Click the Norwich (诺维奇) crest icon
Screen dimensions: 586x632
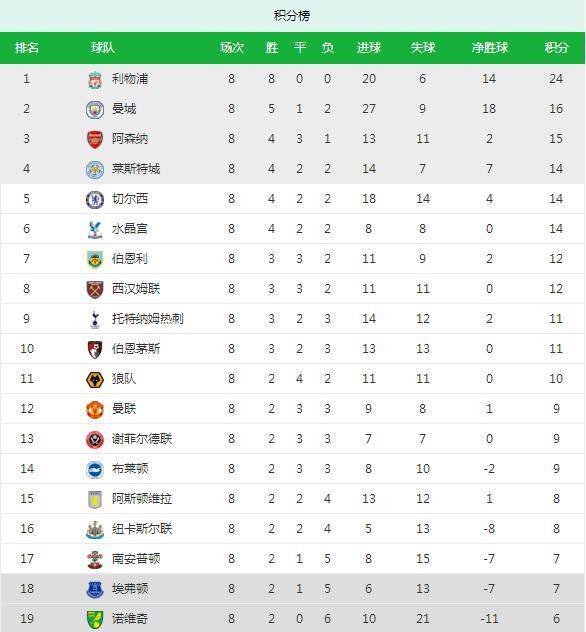coord(95,620)
